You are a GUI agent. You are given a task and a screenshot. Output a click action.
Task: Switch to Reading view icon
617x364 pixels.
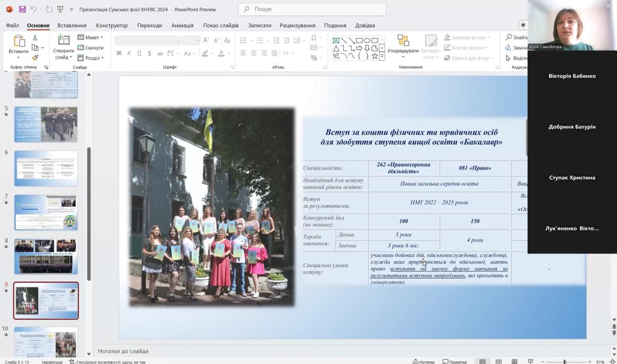514,361
